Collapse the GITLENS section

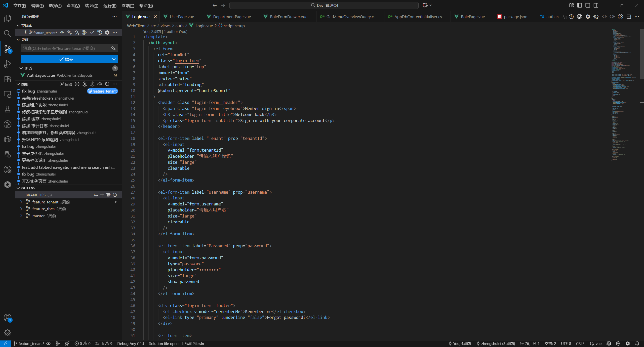coord(18,188)
